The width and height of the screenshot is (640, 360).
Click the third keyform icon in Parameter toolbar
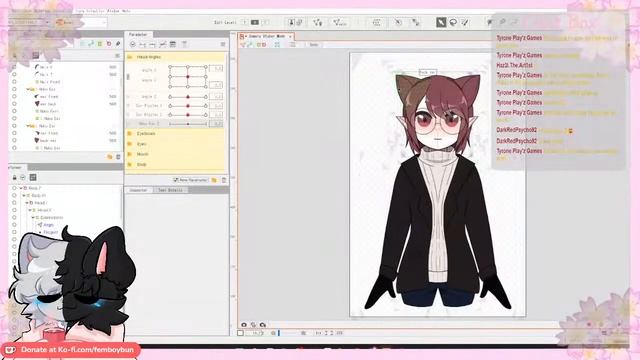coord(152,44)
